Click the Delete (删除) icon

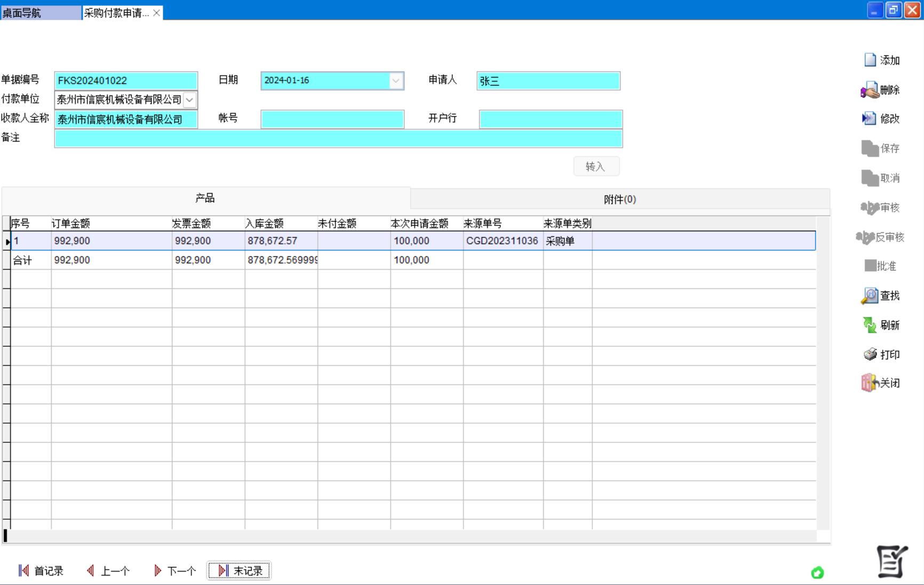(x=870, y=90)
